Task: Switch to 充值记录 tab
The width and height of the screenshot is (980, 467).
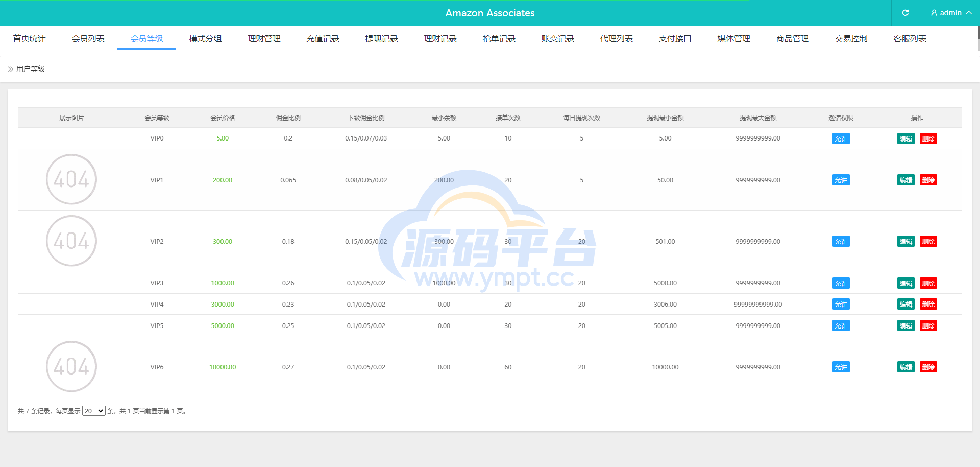Action: pos(323,39)
